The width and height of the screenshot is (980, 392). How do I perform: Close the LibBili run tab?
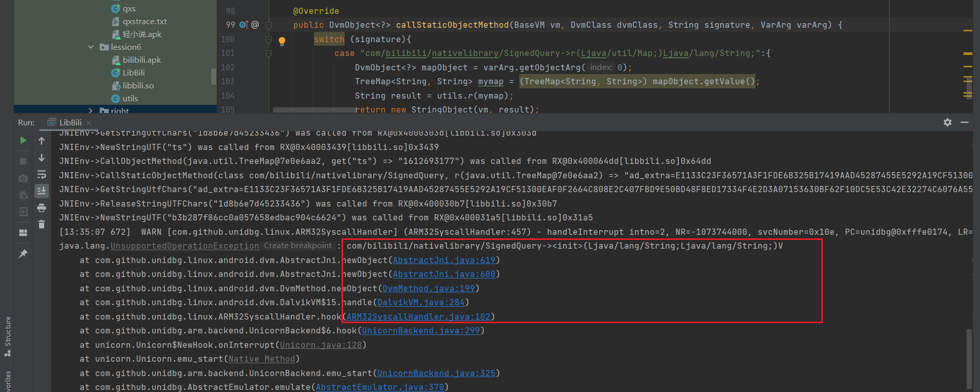pos(89,123)
